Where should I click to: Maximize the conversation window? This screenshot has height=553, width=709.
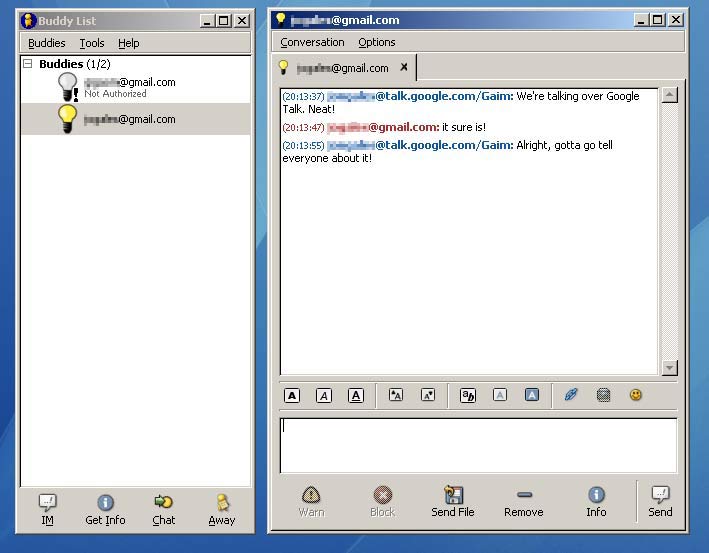(658, 20)
